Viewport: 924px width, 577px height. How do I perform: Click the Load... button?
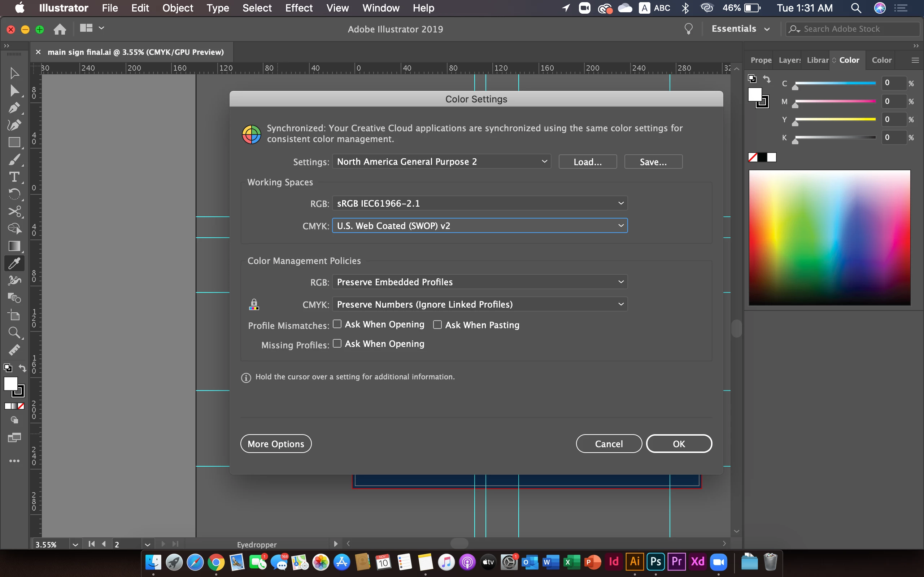tap(587, 162)
